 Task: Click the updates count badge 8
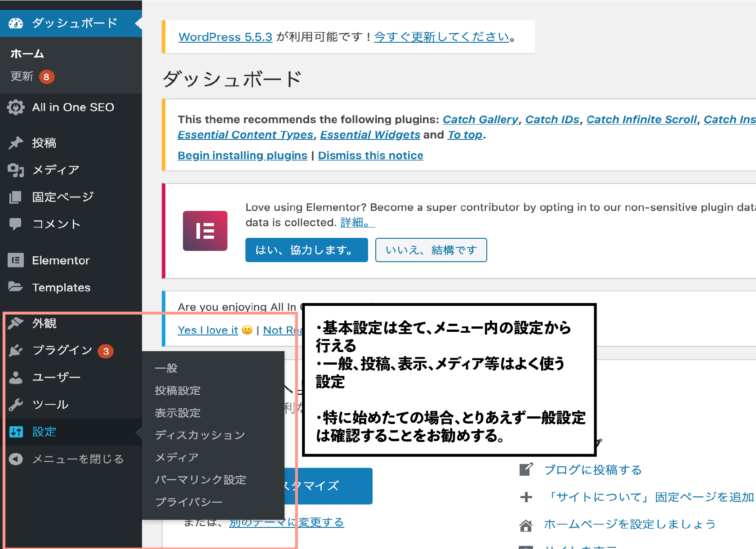[x=46, y=77]
